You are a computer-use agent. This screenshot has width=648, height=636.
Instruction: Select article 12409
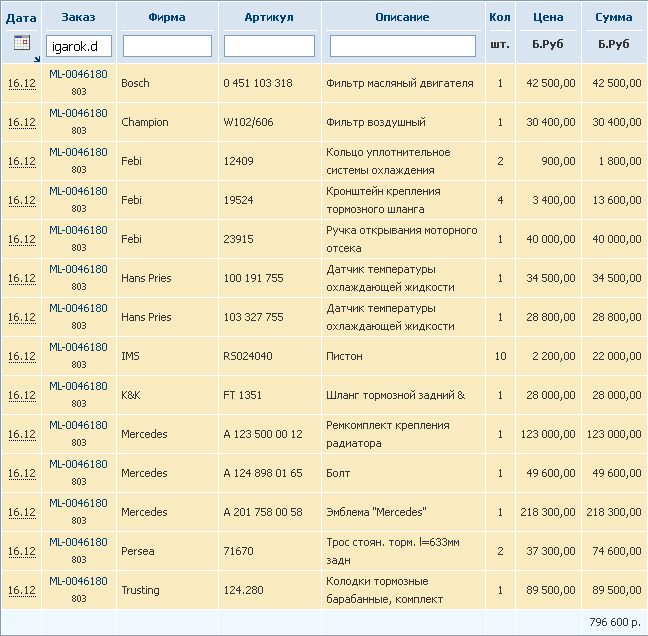click(238, 161)
